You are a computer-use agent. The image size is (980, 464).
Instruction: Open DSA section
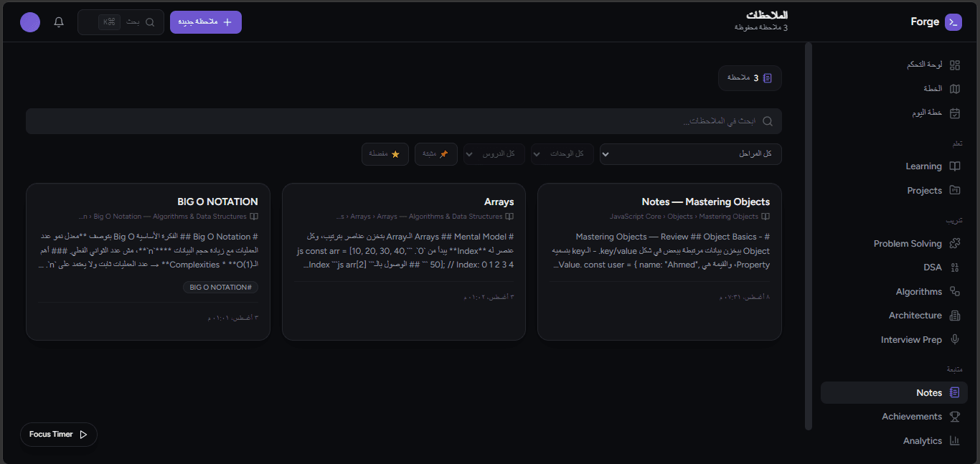tap(894, 267)
